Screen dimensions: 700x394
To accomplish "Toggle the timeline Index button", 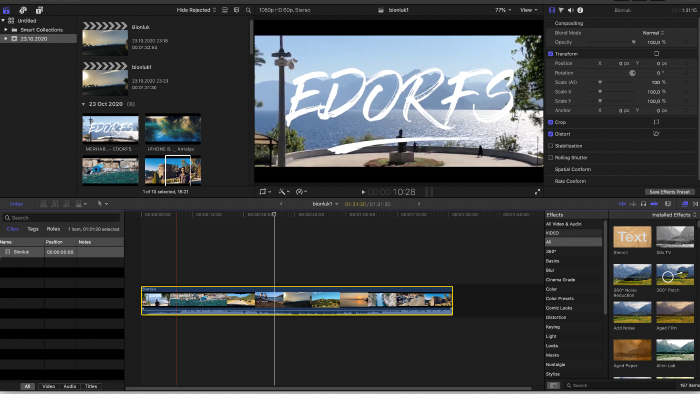I will click(x=16, y=204).
